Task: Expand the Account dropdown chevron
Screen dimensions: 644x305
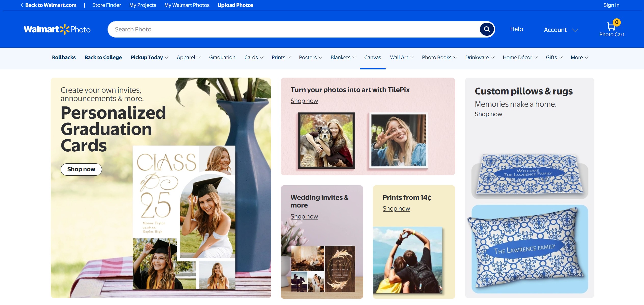Action: 575,30
